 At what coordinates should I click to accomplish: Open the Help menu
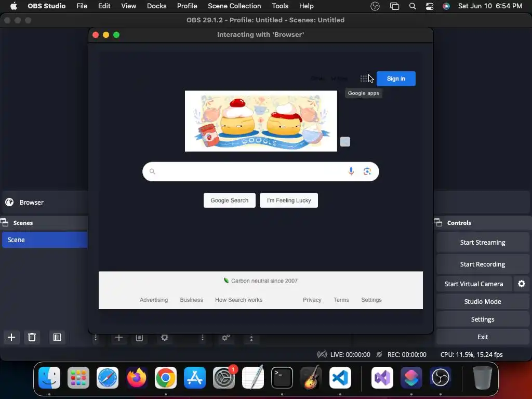click(x=307, y=6)
